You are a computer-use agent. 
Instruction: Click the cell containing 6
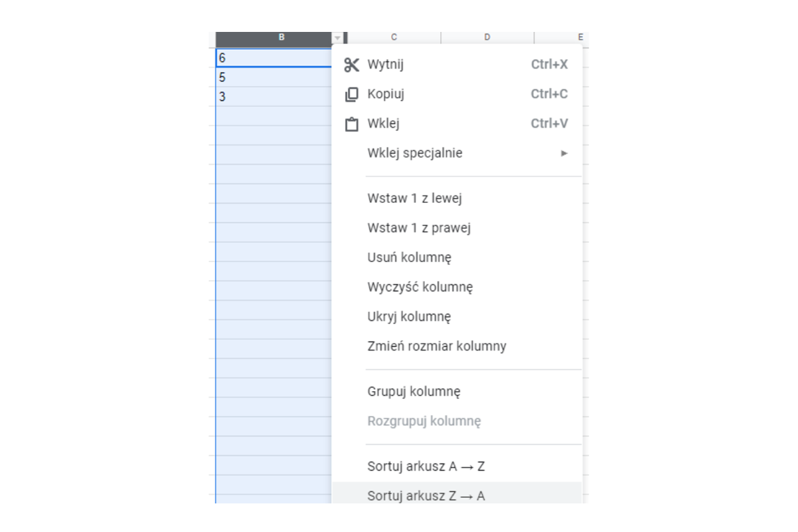pos(273,58)
